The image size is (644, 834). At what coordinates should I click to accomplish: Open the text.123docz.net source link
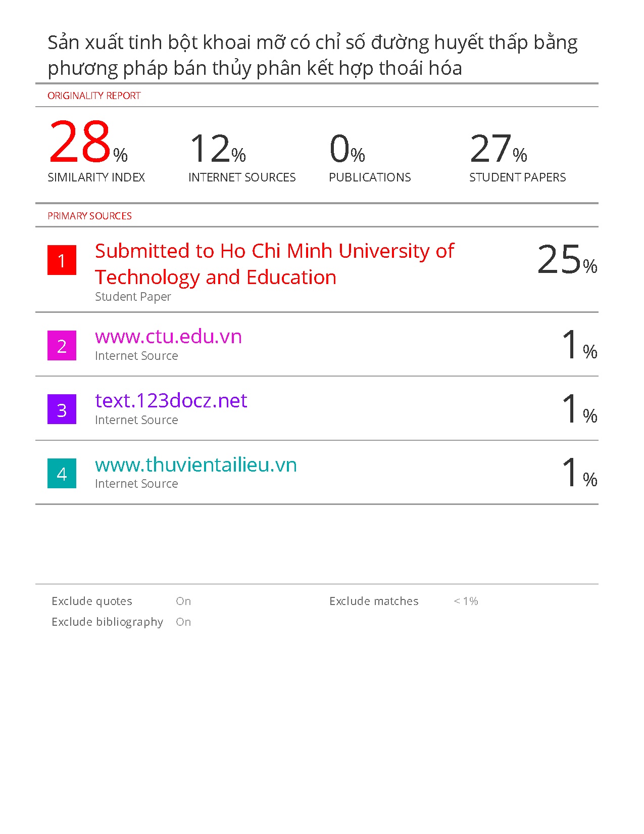pyautogui.click(x=171, y=401)
